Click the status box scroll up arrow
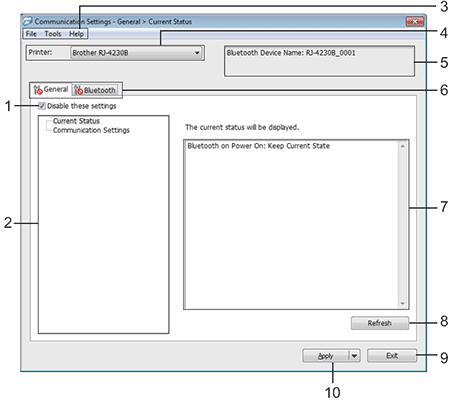This screenshot has width=450, height=400. pyautogui.click(x=403, y=146)
